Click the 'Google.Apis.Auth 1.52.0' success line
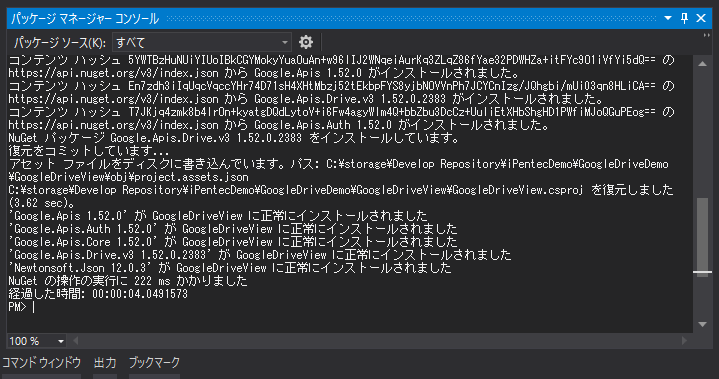Image resolution: width=719 pixels, height=379 pixels. [233, 228]
